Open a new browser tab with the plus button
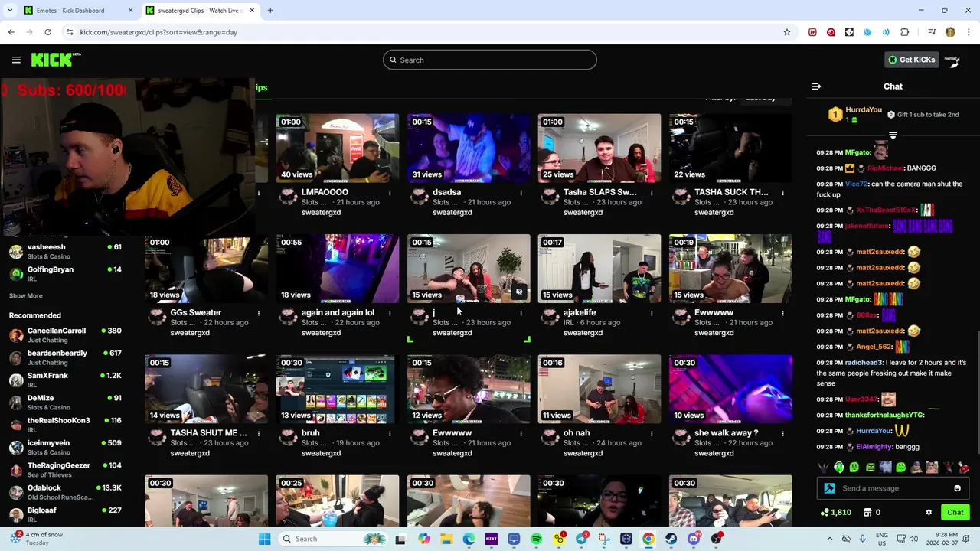 click(270, 11)
